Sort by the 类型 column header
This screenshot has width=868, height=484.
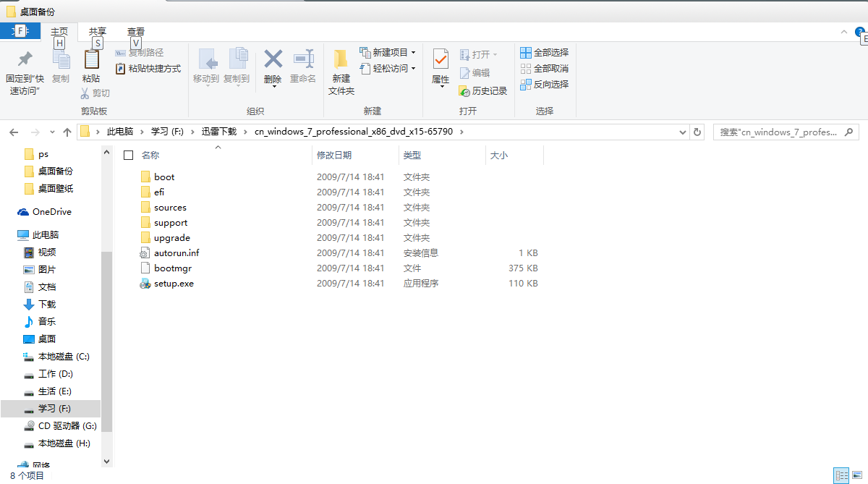coord(412,156)
